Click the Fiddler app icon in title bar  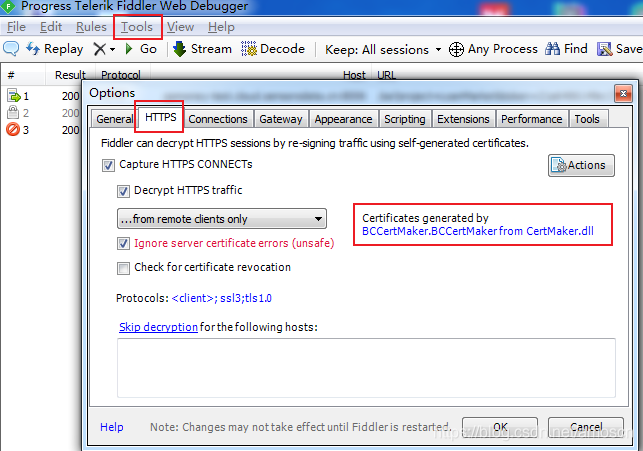(8, 6)
